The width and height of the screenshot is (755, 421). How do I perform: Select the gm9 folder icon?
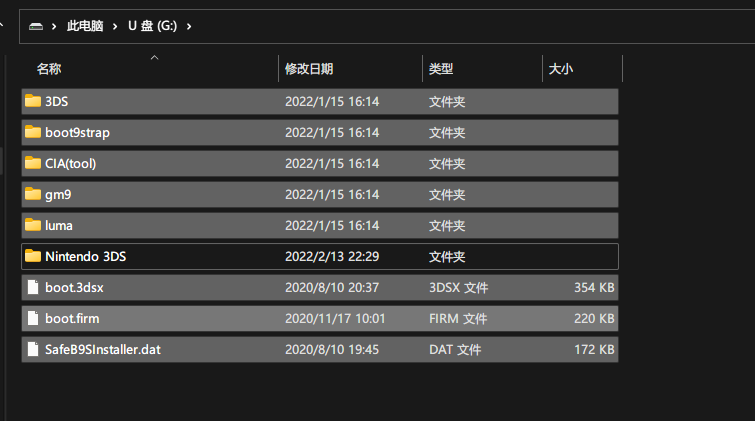pos(33,194)
